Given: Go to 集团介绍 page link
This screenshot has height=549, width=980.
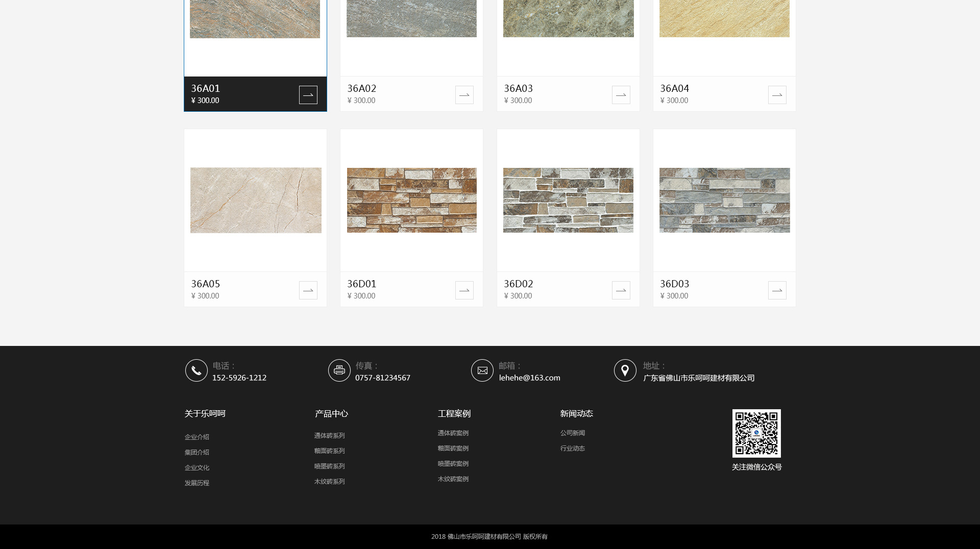Looking at the screenshot, I should [x=197, y=453].
